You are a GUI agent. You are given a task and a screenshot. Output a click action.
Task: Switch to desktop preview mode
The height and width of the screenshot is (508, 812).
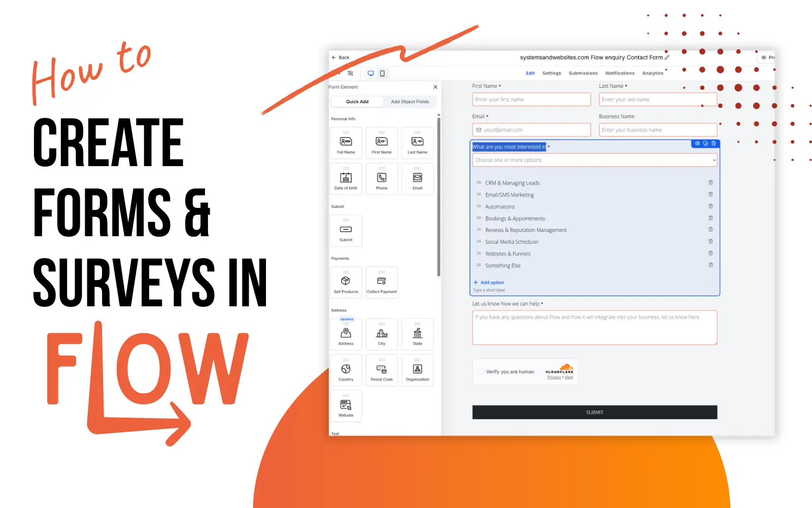371,73
